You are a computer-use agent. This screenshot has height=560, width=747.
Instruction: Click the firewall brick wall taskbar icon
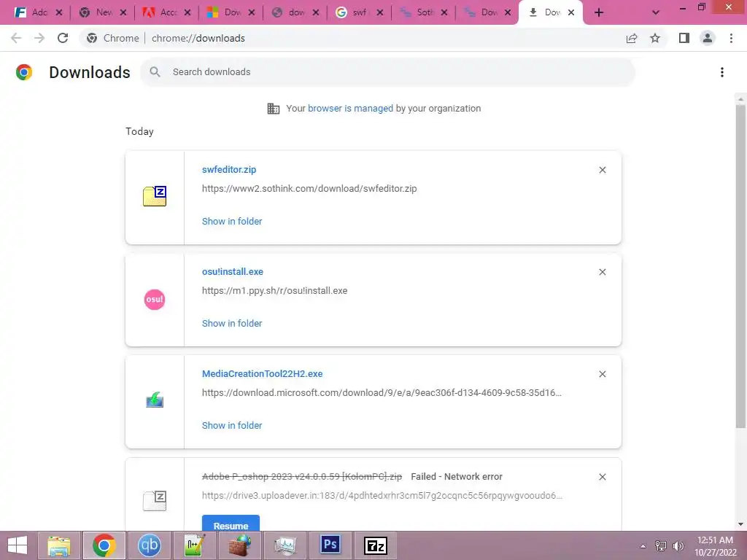(x=239, y=545)
